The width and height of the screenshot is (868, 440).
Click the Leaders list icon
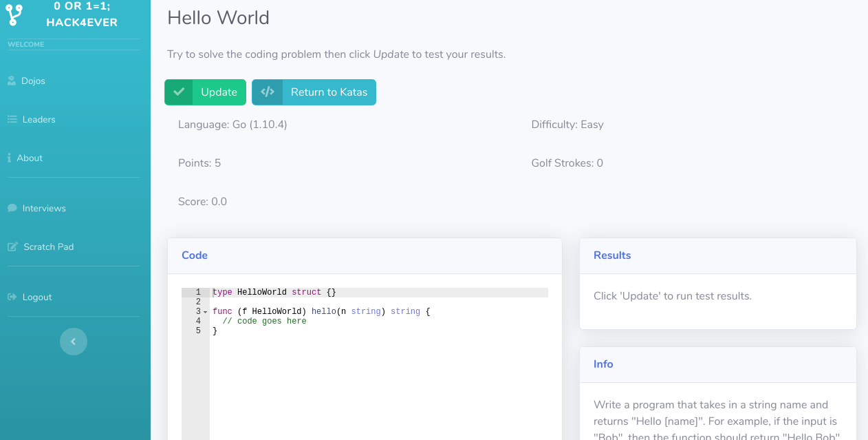12,120
